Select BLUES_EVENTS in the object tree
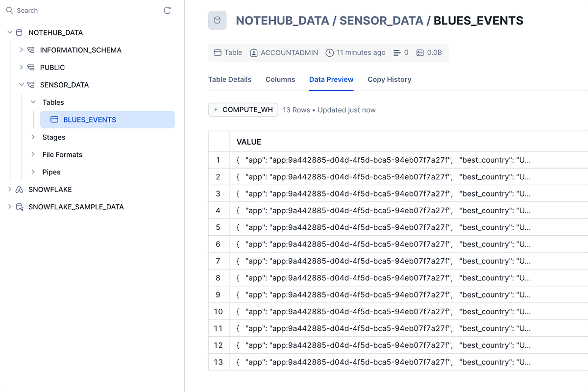 (x=107, y=120)
